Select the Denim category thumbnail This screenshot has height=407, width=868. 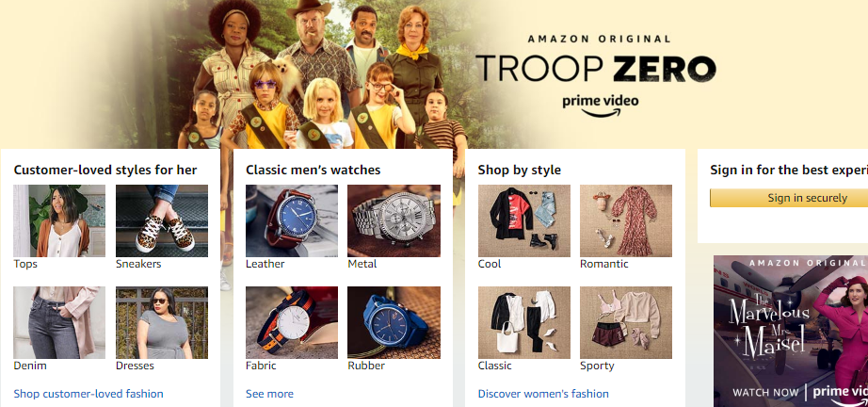click(59, 322)
